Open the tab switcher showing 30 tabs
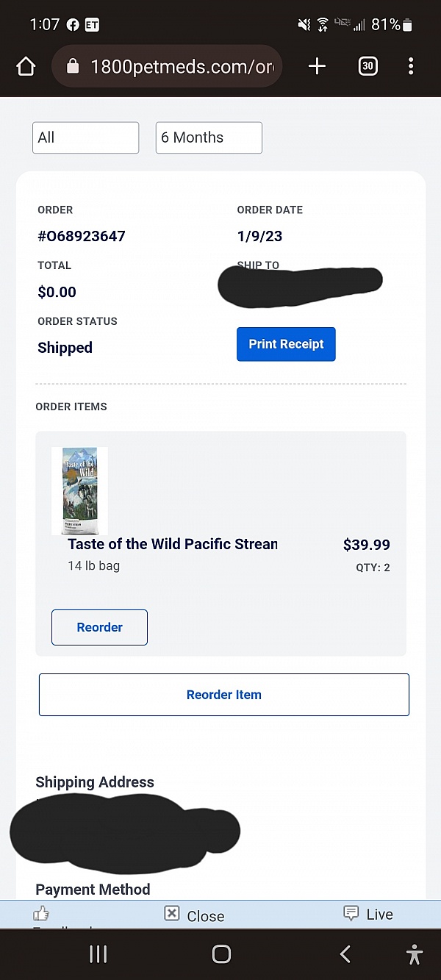The width and height of the screenshot is (441, 980). pyautogui.click(x=367, y=67)
